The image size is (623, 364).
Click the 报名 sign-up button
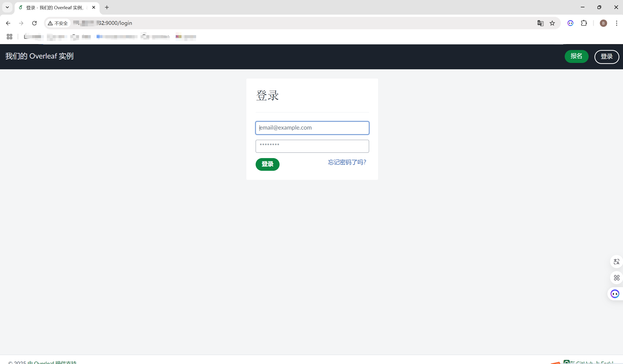coord(576,56)
